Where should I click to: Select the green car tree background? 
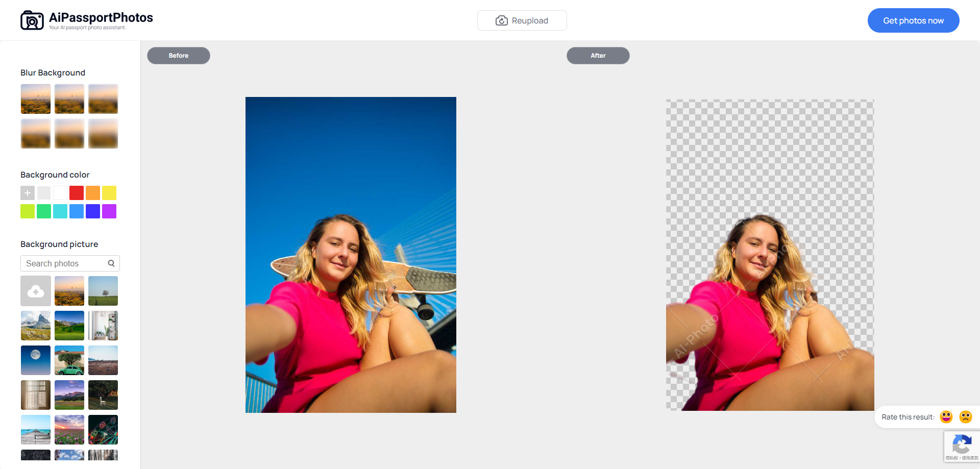click(x=69, y=360)
